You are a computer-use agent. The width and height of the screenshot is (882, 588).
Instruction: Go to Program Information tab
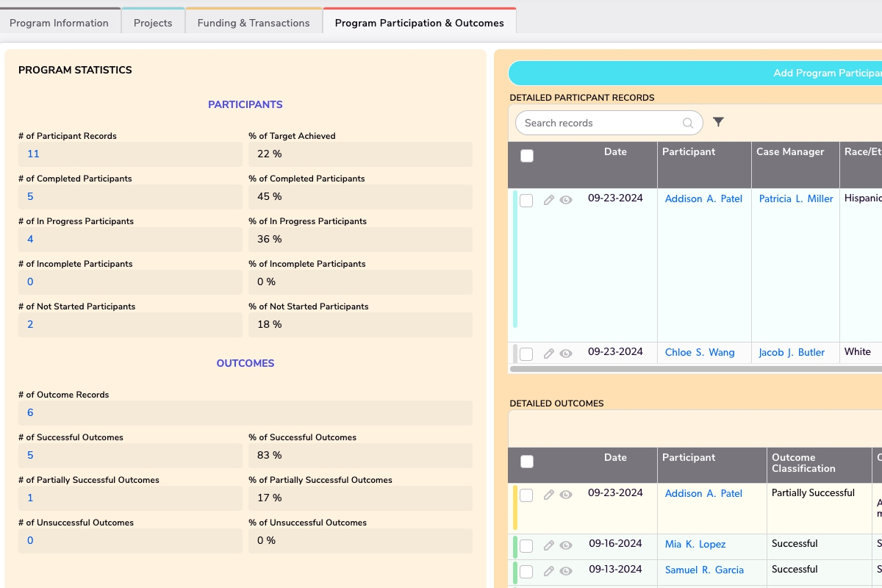[x=60, y=23]
